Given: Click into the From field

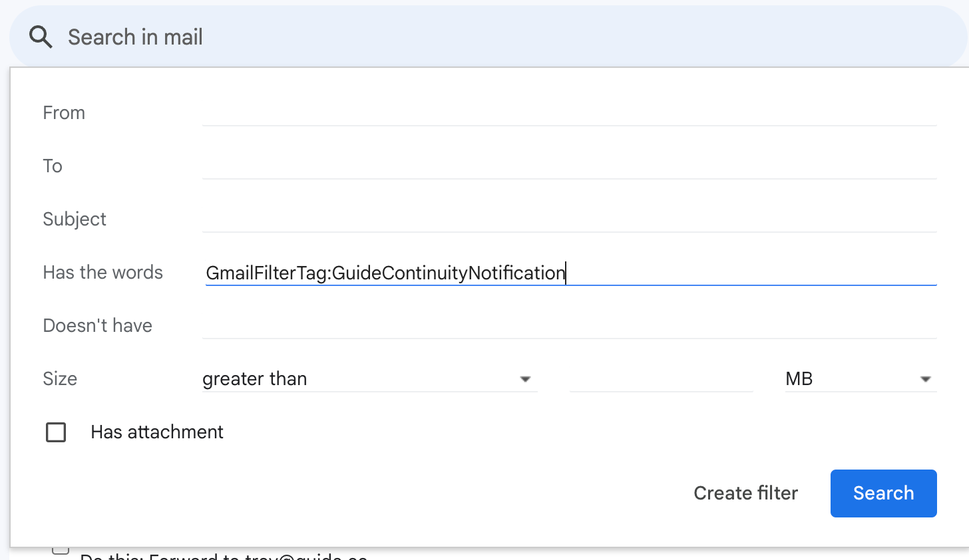Looking at the screenshot, I should (570, 112).
